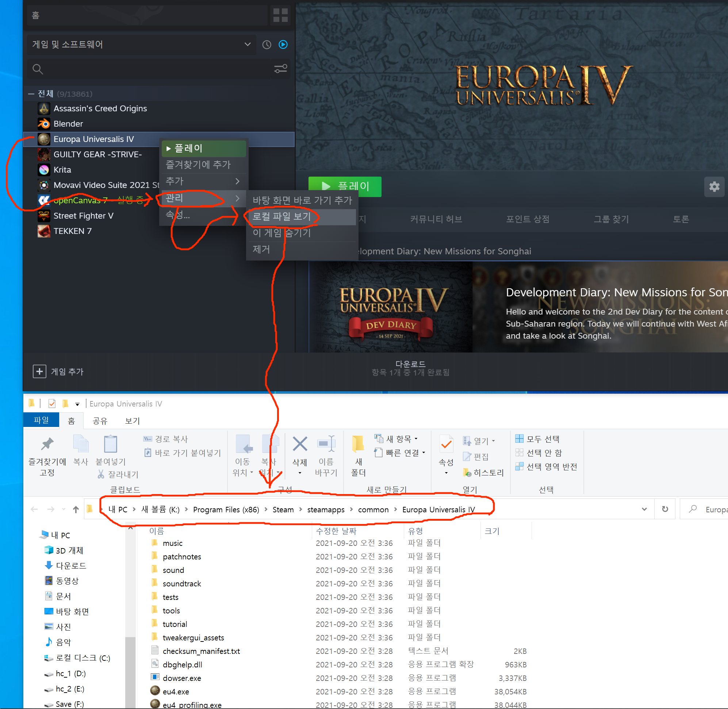The image size is (728, 709).
Task: Open the 관리 submenu
Action: pyautogui.click(x=204, y=198)
